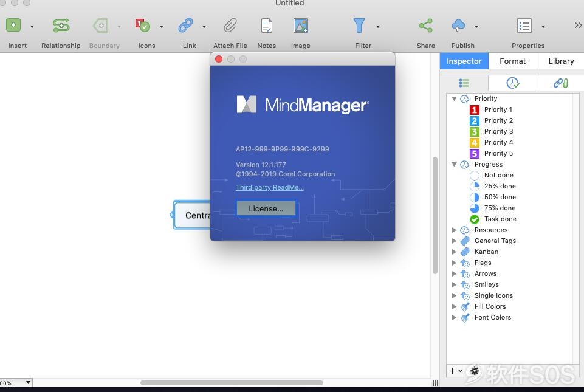The height and width of the screenshot is (392, 584).
Task: Open the Filter dropdown arrow
Action: click(377, 27)
